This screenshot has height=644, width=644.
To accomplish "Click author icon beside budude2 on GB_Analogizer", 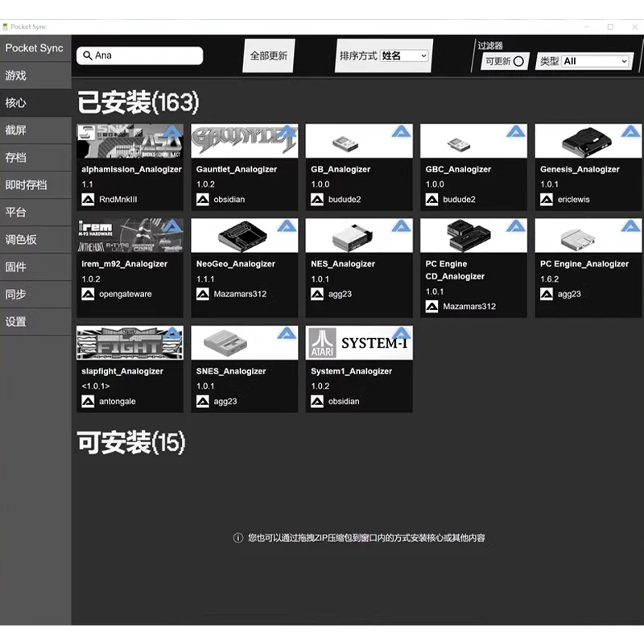I will point(317,200).
